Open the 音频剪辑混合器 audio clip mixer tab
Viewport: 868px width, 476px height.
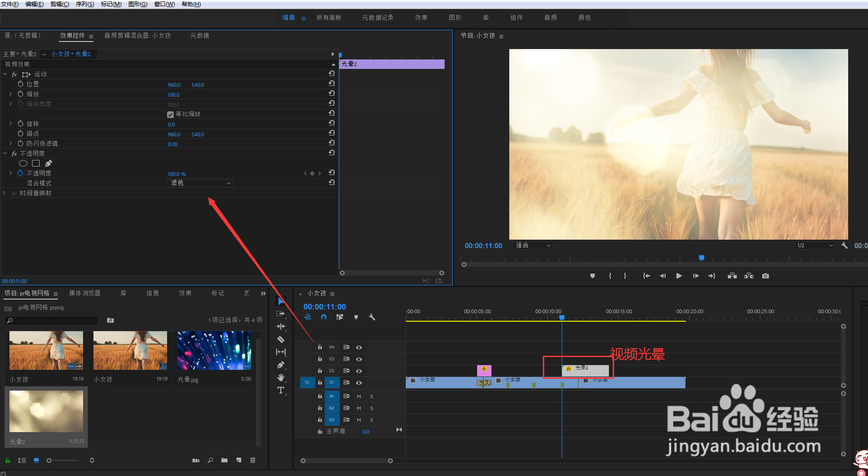[x=137, y=35]
